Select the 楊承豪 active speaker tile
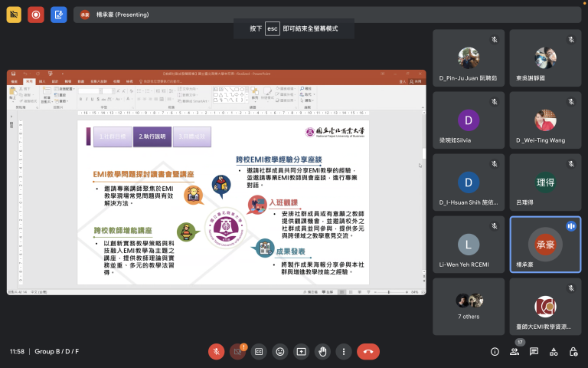 [545, 244]
